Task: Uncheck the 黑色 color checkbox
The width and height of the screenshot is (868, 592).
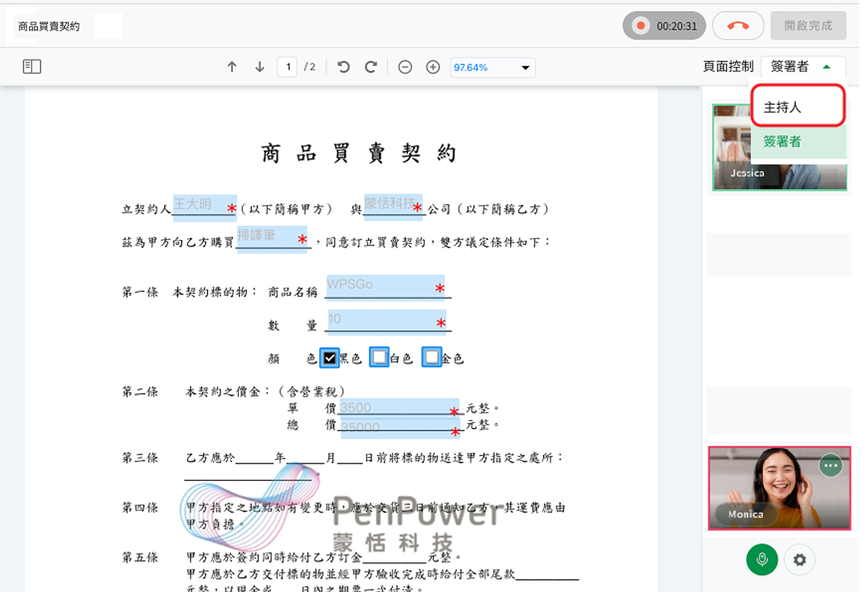Action: pos(329,358)
